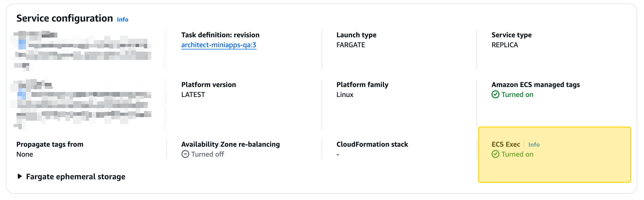Click the REPLICA service type value

point(505,45)
